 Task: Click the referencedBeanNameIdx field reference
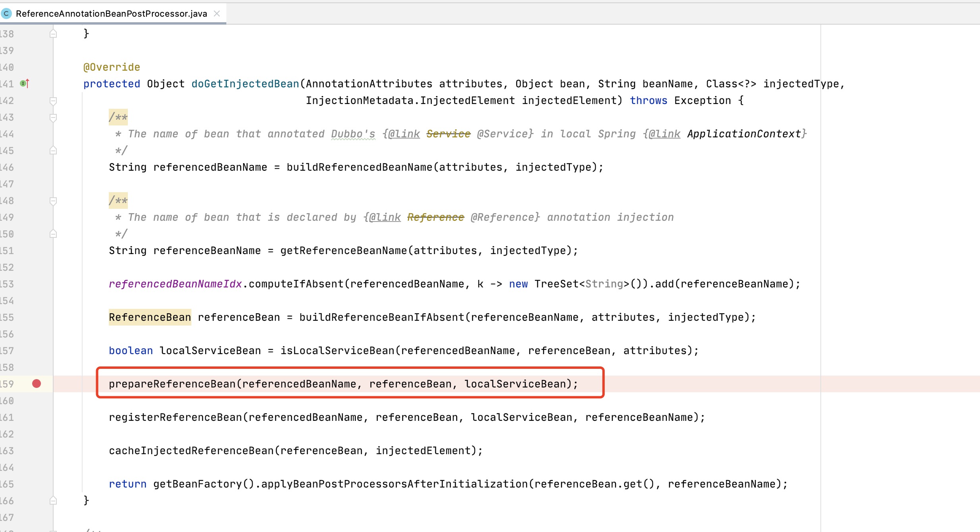coord(175,284)
